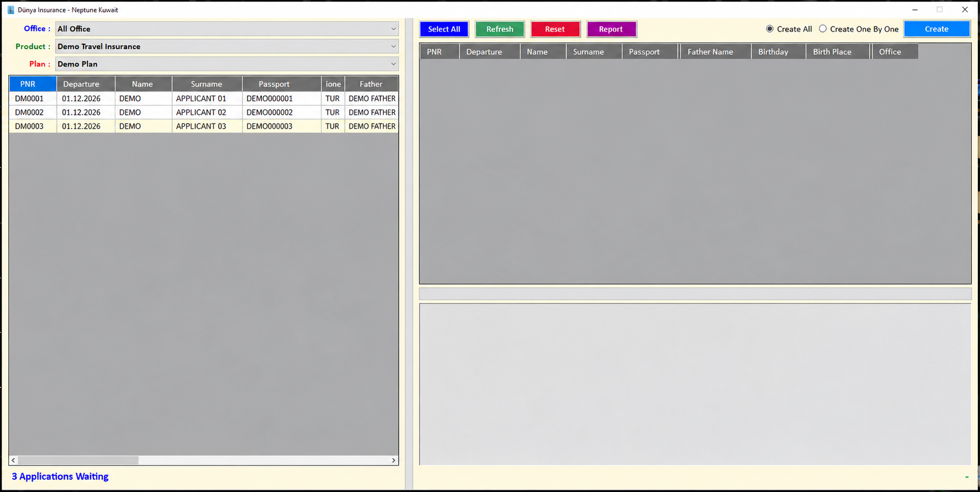Click the horizontal scrollbar thumb of left table
Screen dimensions: 980x492
(78, 460)
